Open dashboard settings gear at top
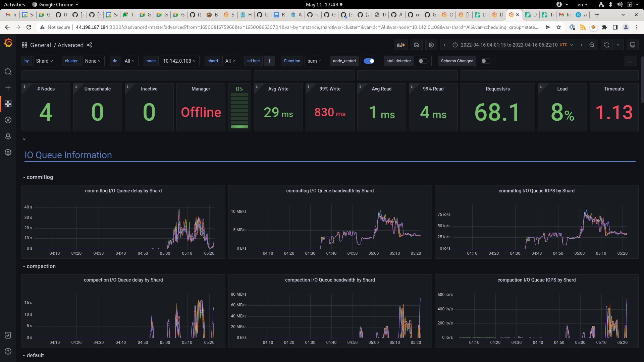The width and height of the screenshot is (644, 362). pos(431,45)
